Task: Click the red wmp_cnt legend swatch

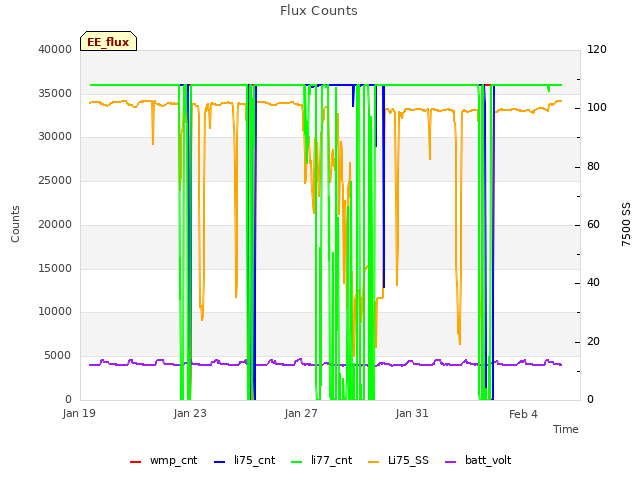Action: 135,462
